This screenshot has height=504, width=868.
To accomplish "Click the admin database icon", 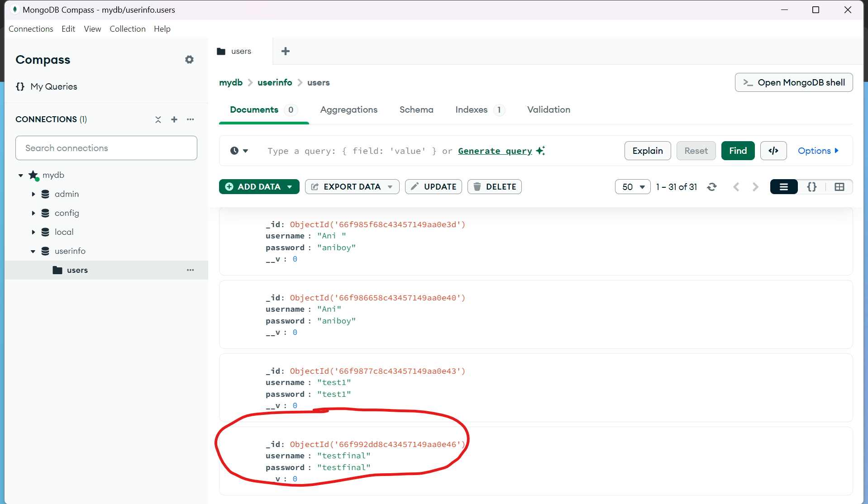I will pos(45,194).
